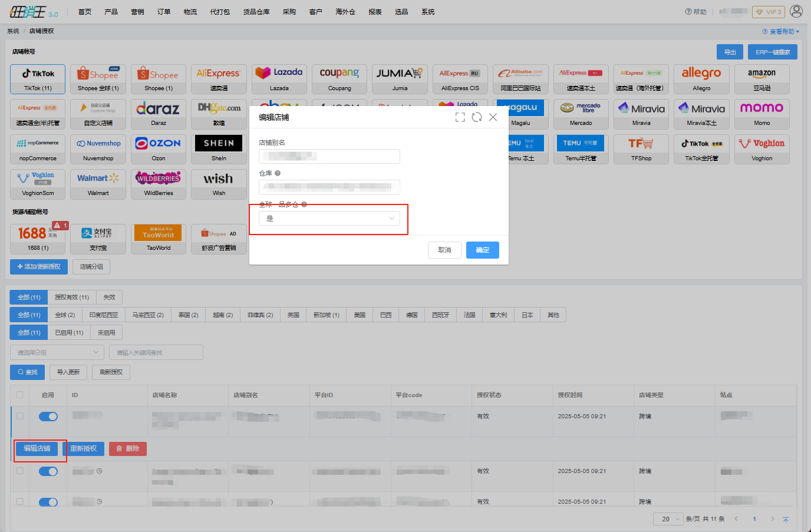The width and height of the screenshot is (811, 532).
Task: Filter by 已启用 (11) tab
Action: tap(70, 332)
